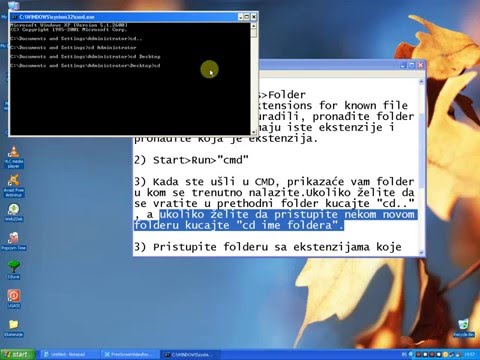The image size is (480, 360).
Task: Click the cmd.exe title bar system icon
Action: pyautogui.click(x=14, y=17)
